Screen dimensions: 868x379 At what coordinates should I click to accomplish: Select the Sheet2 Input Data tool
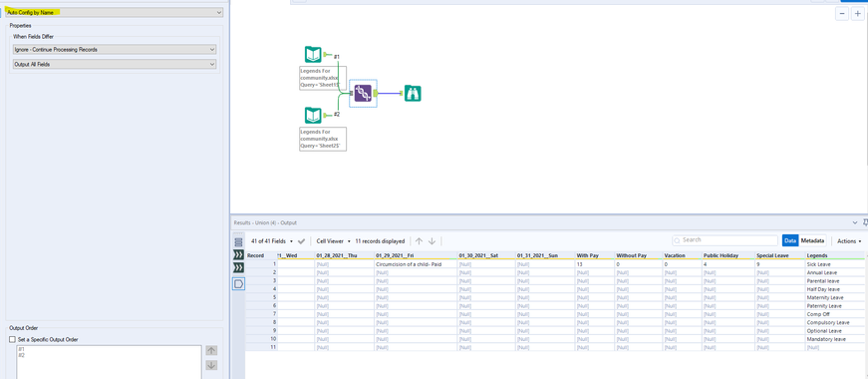(313, 116)
